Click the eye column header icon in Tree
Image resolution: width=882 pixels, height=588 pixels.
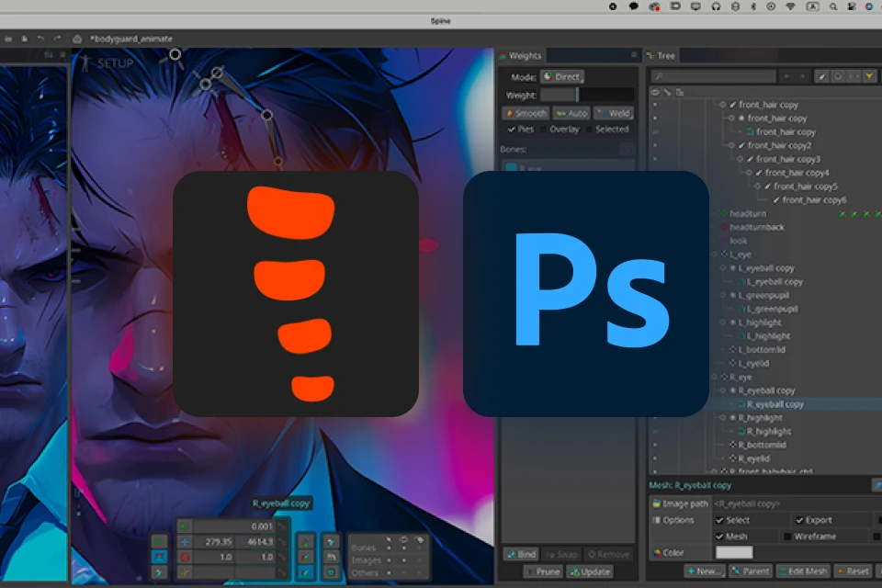655,92
